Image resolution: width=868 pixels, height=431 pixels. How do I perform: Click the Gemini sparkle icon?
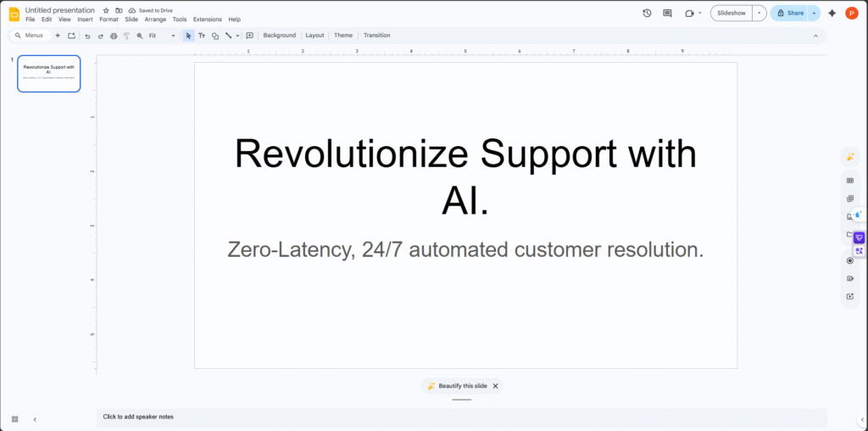click(x=832, y=13)
